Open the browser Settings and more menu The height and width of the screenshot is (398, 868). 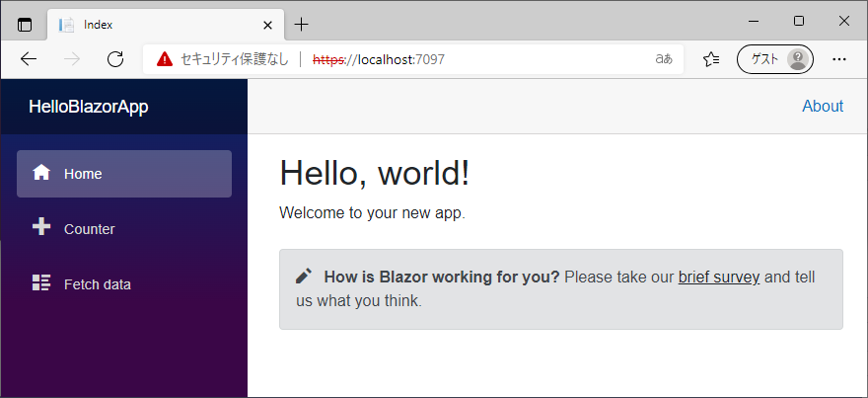(x=839, y=58)
